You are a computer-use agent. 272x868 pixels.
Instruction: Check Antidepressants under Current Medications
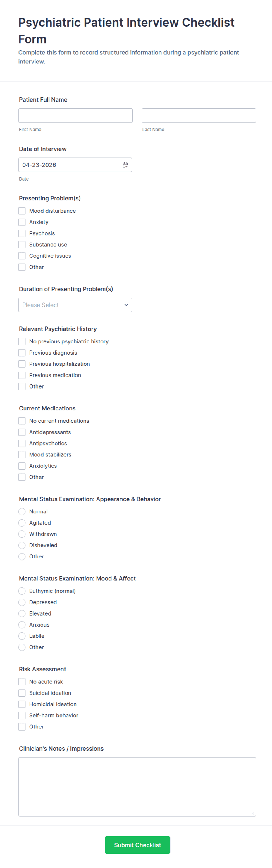pyautogui.click(x=22, y=432)
